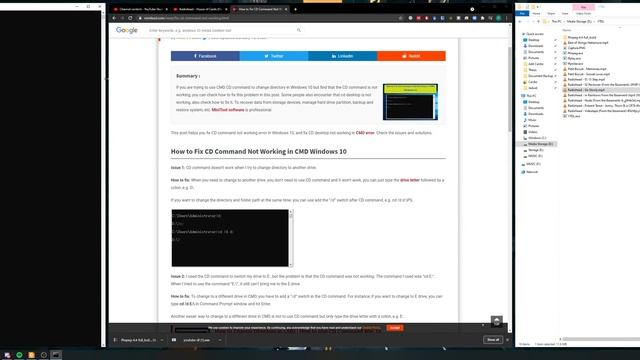Share the article on Facebook

click(x=205, y=56)
